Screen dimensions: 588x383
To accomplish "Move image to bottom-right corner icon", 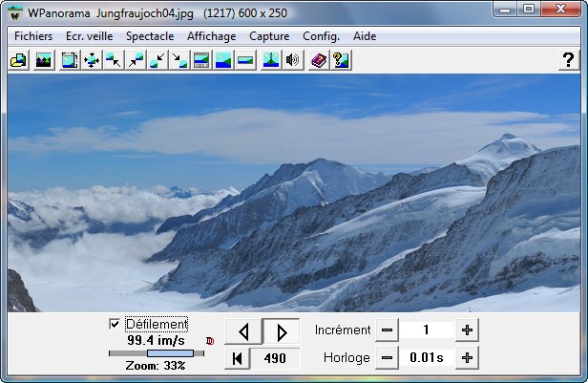I will (179, 60).
